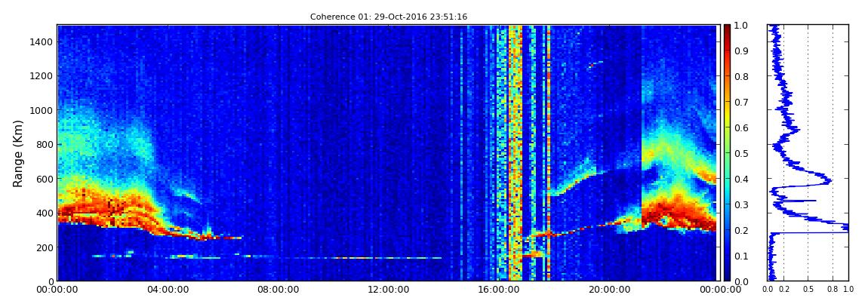Click the 600 range-axis tick label
Screen dimensions: 868x307
pos(45,179)
